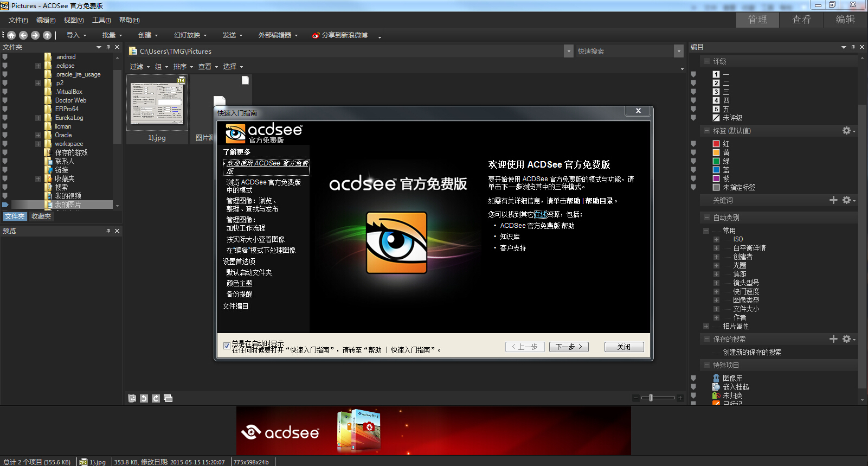Open the 关键词 settings gear

tap(848, 200)
